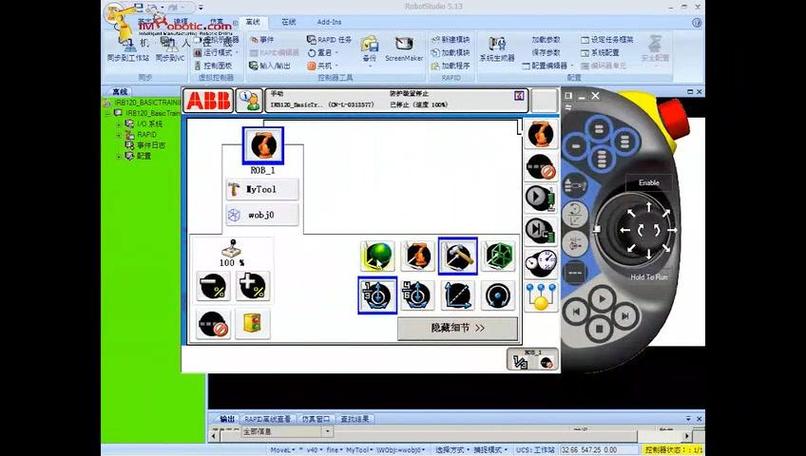Screen dimensions: 806x456
Task: Decrease jog speed with minus percent button
Action: point(213,286)
